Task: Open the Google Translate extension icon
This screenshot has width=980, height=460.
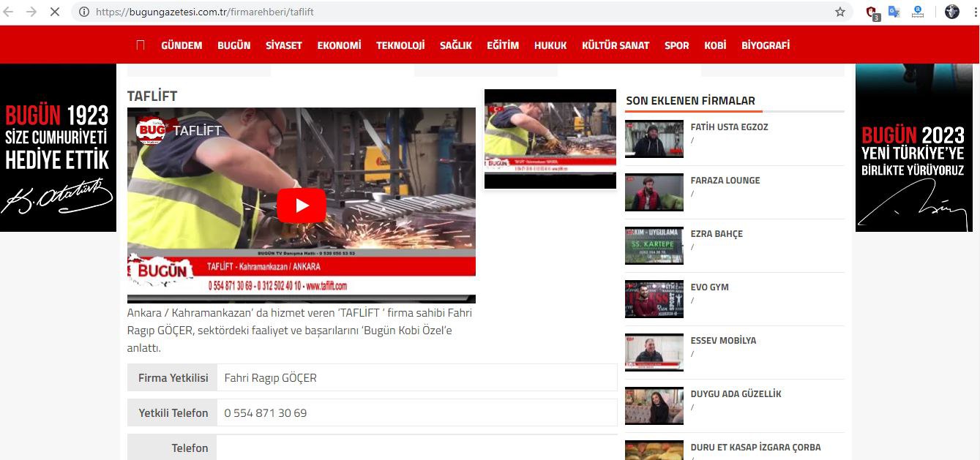Action: click(894, 12)
